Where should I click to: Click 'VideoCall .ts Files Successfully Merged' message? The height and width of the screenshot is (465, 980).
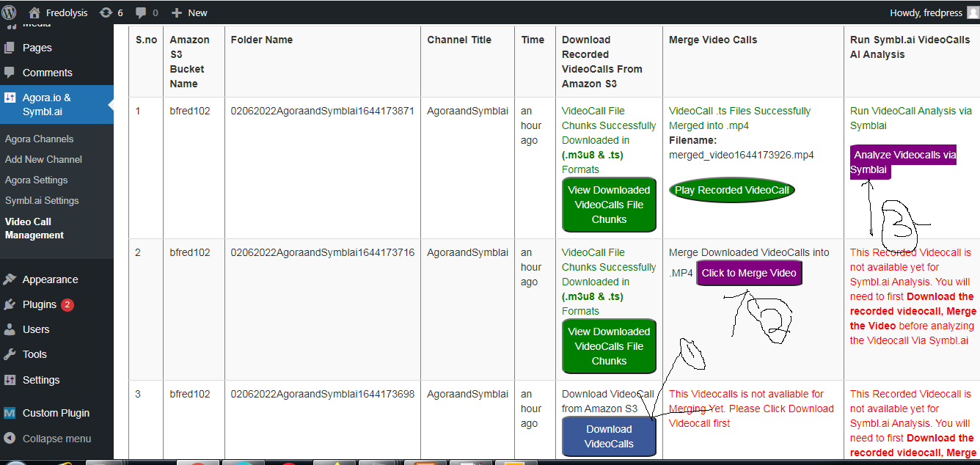tap(740, 118)
